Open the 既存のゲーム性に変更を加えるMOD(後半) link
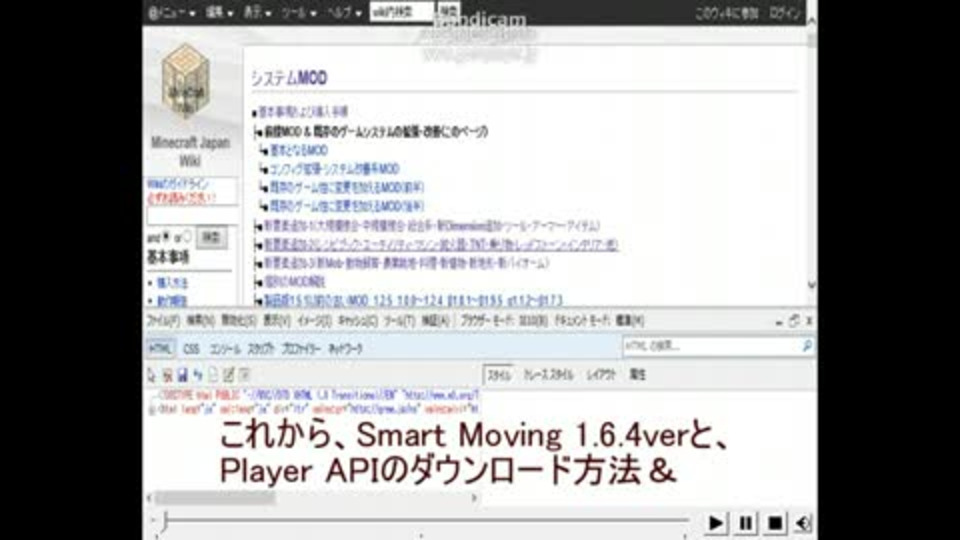Image resolution: width=960 pixels, height=540 pixels. [x=347, y=206]
